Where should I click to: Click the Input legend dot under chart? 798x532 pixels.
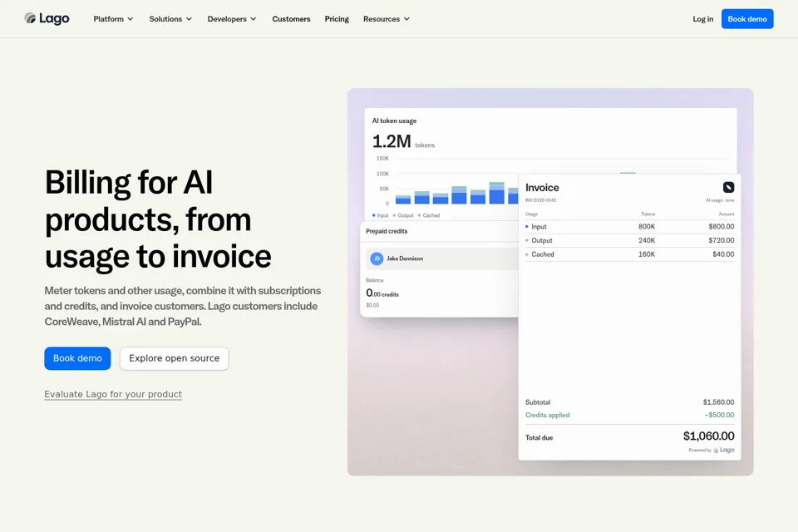click(373, 215)
